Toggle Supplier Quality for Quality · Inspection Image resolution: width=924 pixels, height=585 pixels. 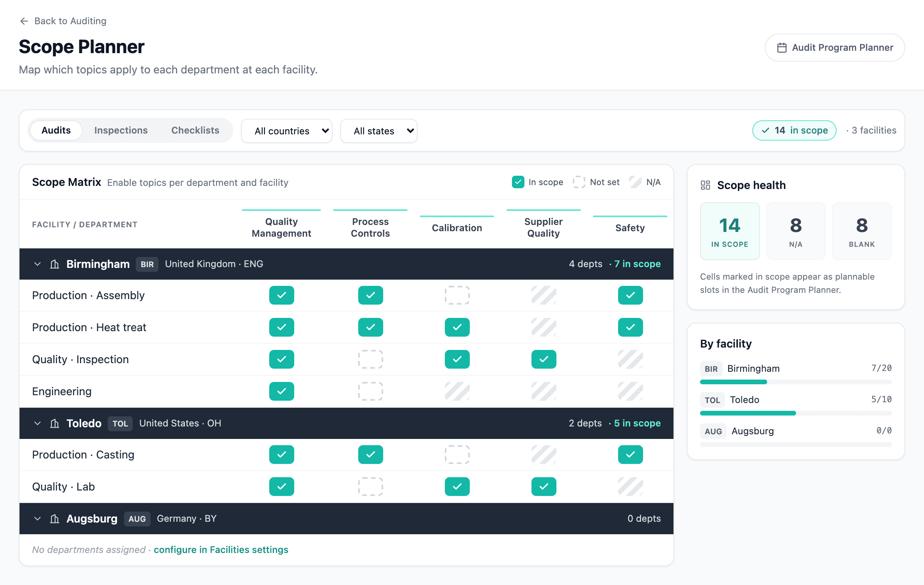point(544,359)
